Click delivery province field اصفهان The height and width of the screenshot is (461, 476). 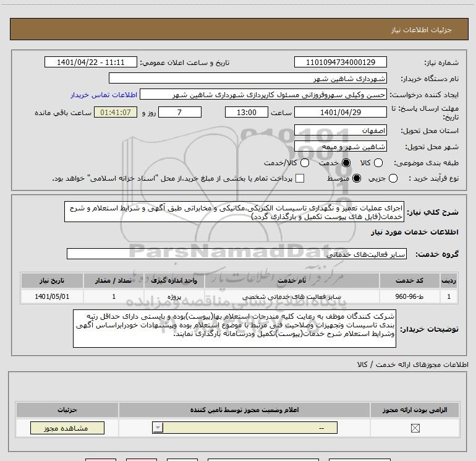pos(340,131)
